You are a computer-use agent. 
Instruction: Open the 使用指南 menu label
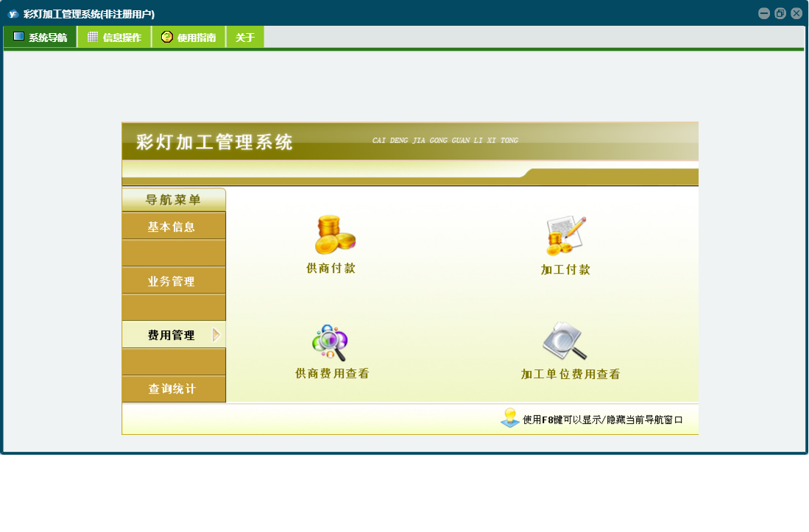[x=197, y=38]
